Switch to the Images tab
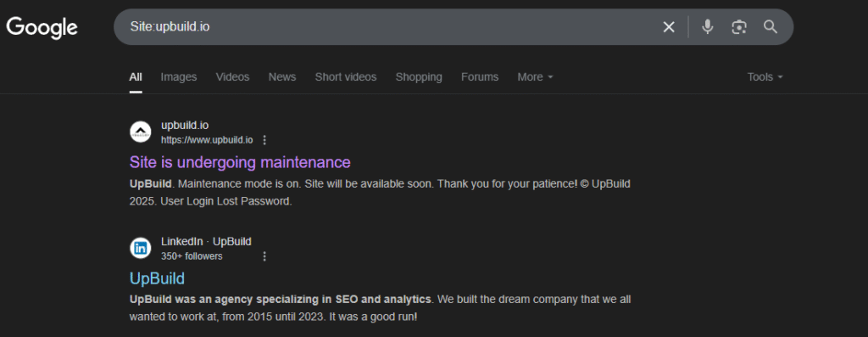Image resolution: width=868 pixels, height=337 pixels. pos(178,77)
